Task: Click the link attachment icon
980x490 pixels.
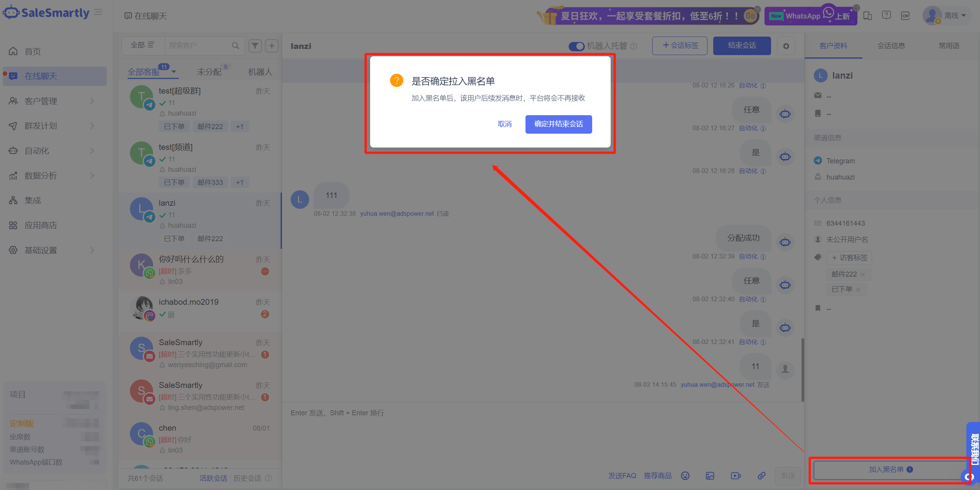Action: [x=761, y=476]
